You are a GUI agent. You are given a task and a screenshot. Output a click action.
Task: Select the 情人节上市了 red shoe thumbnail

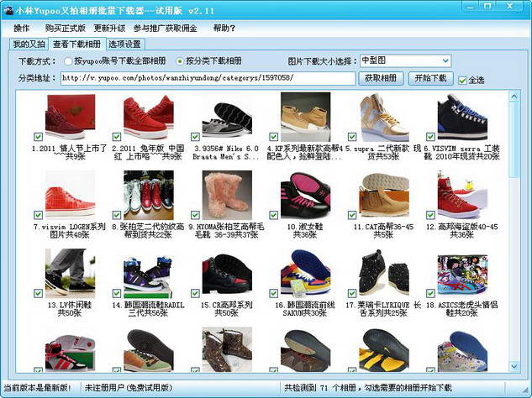pyautogui.click(x=71, y=117)
